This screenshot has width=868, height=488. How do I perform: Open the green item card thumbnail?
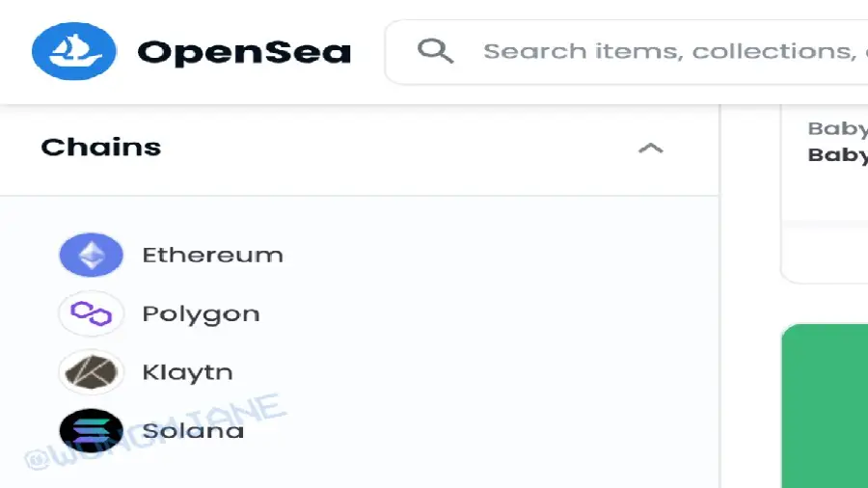click(x=826, y=405)
